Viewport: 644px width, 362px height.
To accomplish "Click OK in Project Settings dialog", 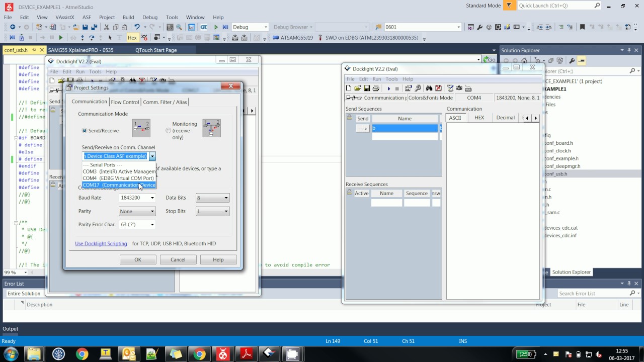I will (138, 259).
